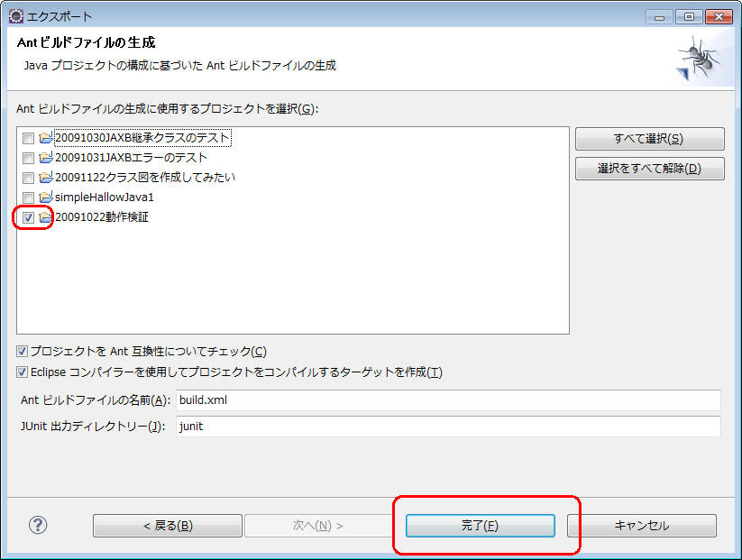Click the JUnit output directory field
Viewport: 742px width, 560px height.
(x=448, y=427)
